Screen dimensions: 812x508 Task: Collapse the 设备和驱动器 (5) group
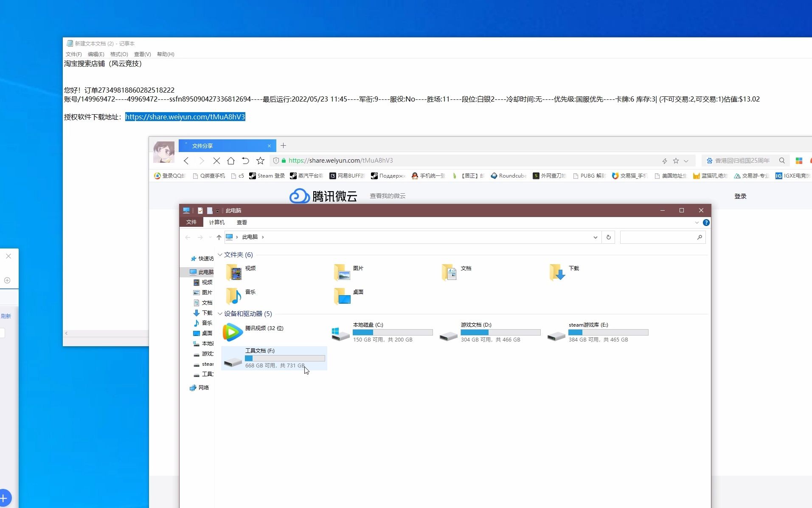(220, 314)
